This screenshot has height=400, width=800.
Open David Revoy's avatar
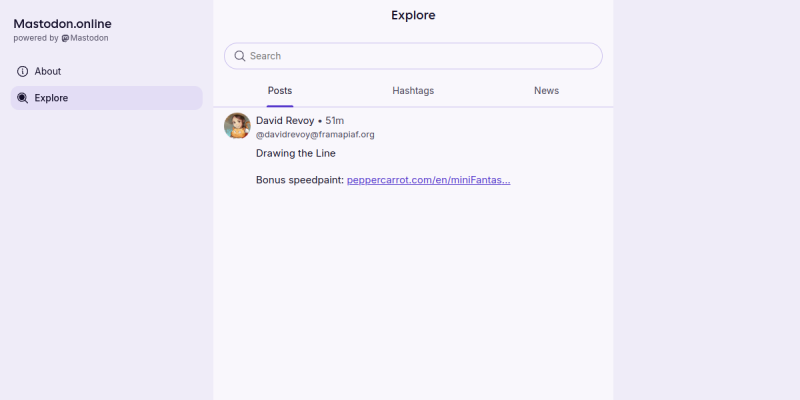(x=237, y=126)
